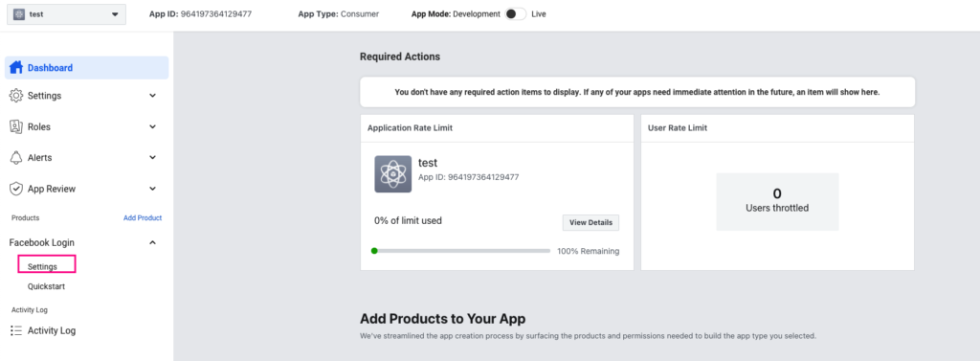980x361 pixels.
Task: Click the test app atom icon in rate limit card
Action: [x=393, y=174]
